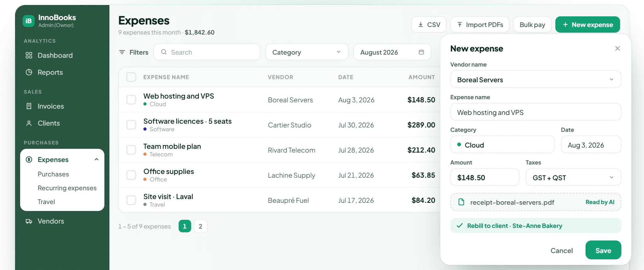The height and width of the screenshot is (270, 644).
Task: Sort by the DATE column header
Action: (x=346, y=77)
